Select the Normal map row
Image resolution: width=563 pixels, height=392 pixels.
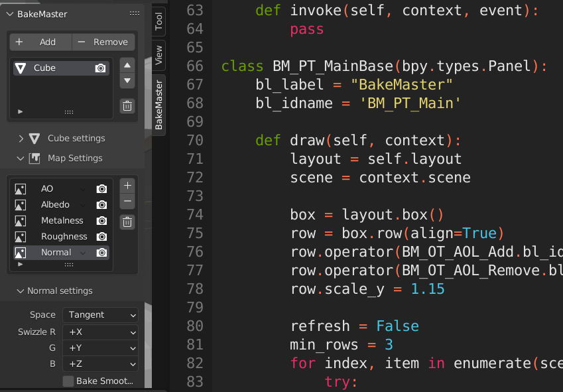(62, 252)
